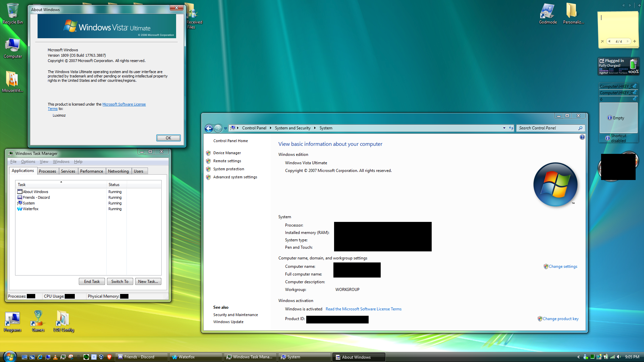Click the refresh button beside address bar
The image size is (644, 362).
click(x=511, y=128)
